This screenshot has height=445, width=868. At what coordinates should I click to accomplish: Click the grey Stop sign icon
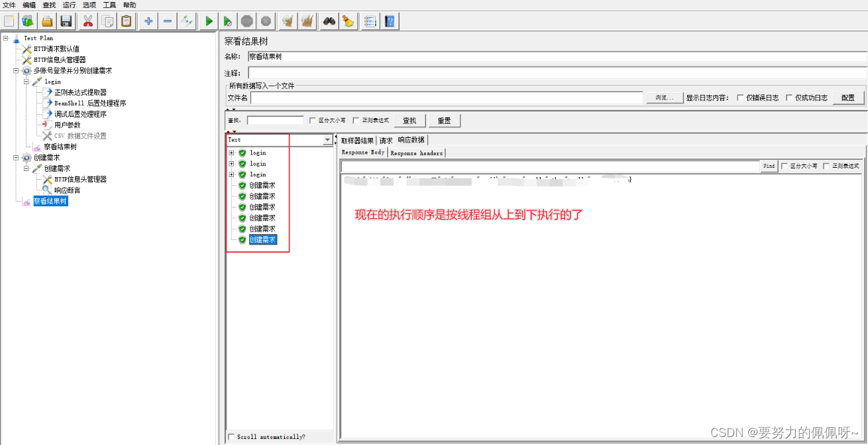[x=246, y=21]
